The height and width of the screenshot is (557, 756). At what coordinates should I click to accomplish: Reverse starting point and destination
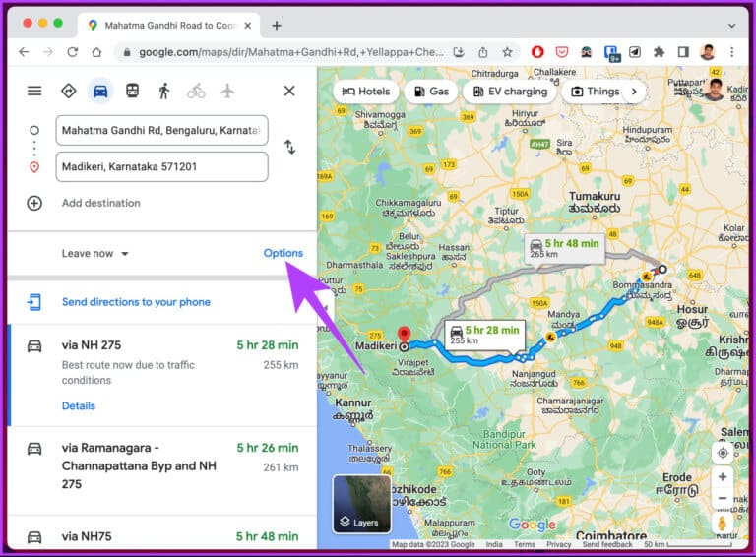(289, 147)
